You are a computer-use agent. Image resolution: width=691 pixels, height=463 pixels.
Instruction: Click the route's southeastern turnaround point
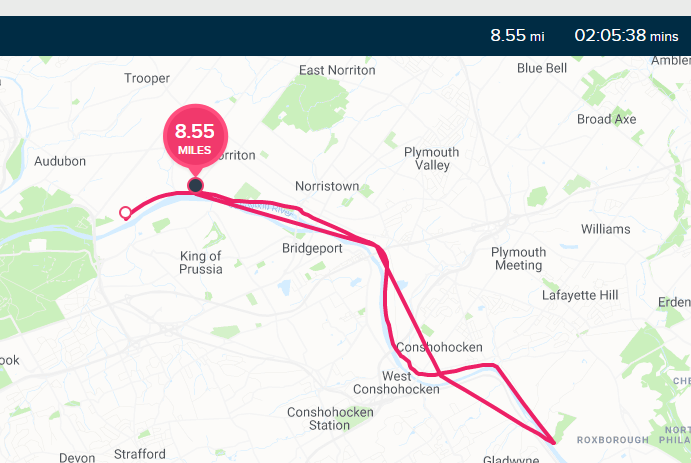[x=554, y=442]
